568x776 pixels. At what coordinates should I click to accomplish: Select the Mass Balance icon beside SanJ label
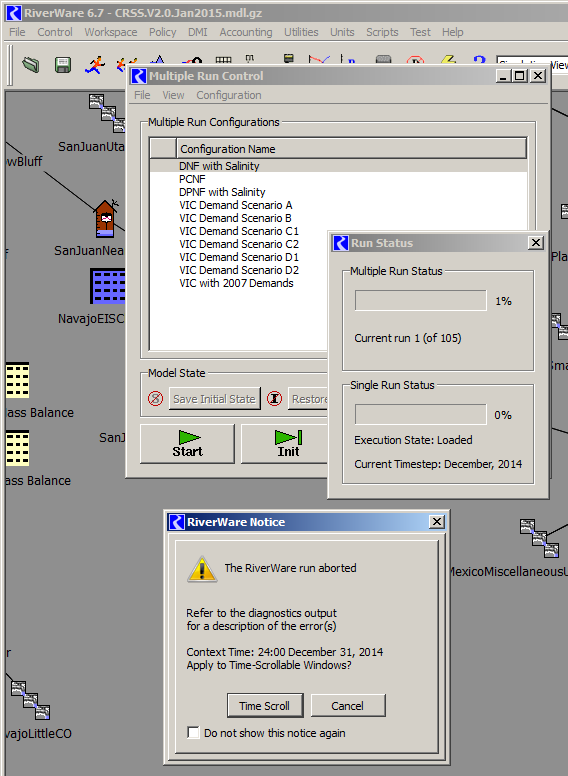[17, 448]
